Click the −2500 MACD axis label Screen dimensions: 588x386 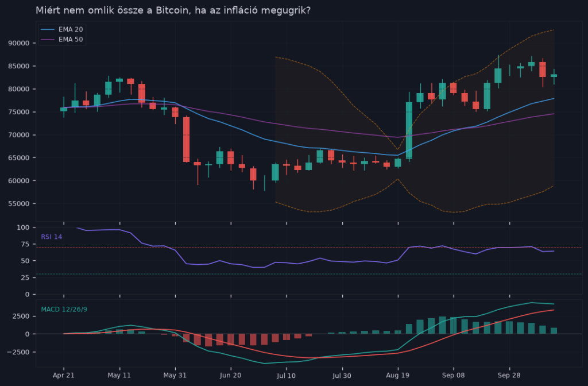point(18,352)
